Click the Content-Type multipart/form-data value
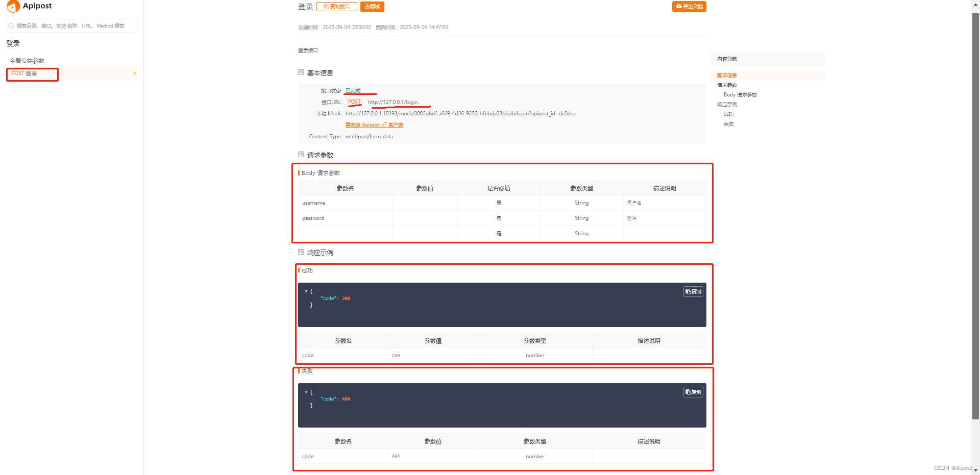This screenshot has height=475, width=980. (369, 137)
